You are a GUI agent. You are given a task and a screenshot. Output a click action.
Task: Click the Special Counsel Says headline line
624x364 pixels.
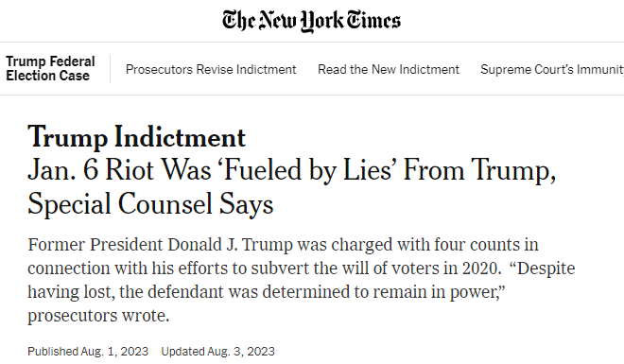point(150,204)
